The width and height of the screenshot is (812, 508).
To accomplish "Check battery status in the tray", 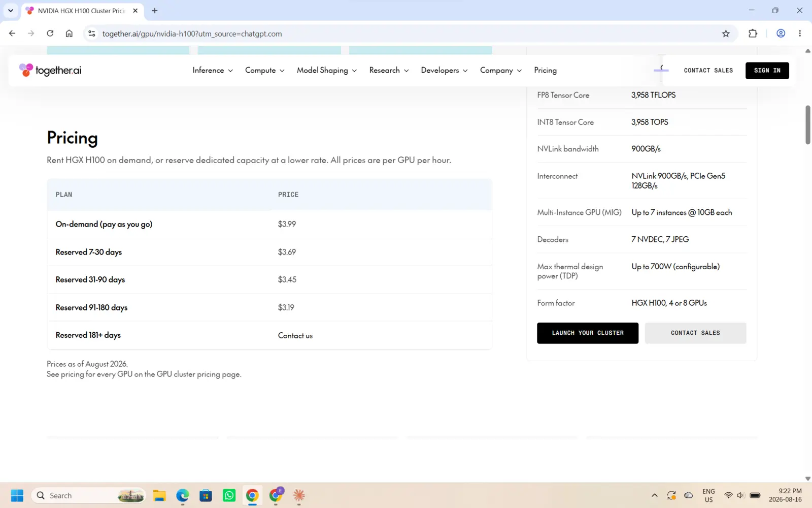I will point(755,495).
